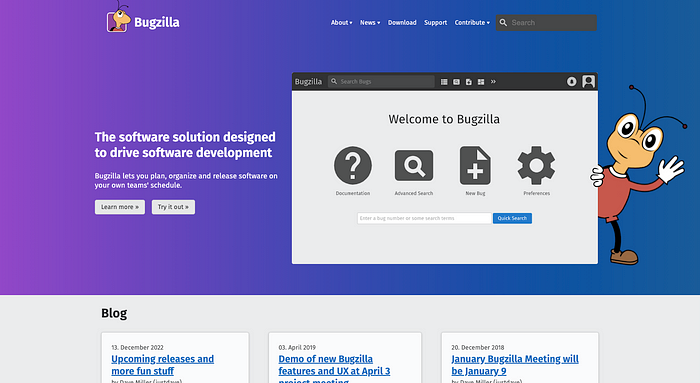This screenshot has height=383, width=700.
Task: Click the bug number search terms field
Action: 424,218
